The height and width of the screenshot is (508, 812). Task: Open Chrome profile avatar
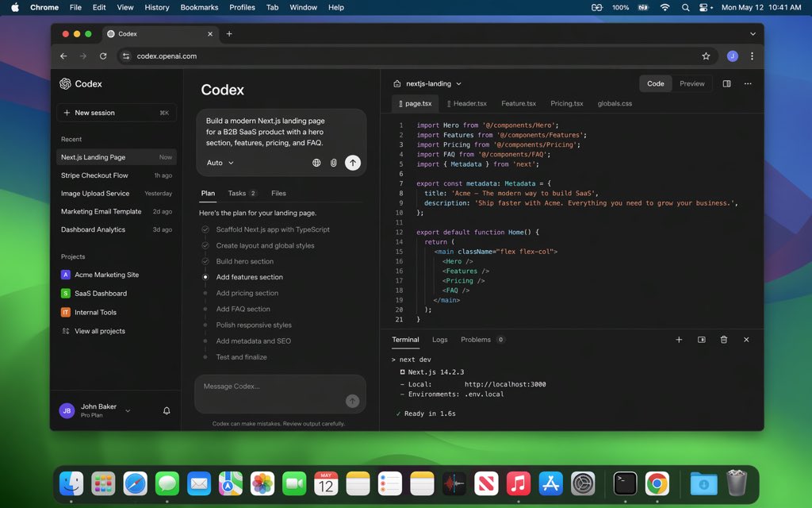(x=732, y=56)
